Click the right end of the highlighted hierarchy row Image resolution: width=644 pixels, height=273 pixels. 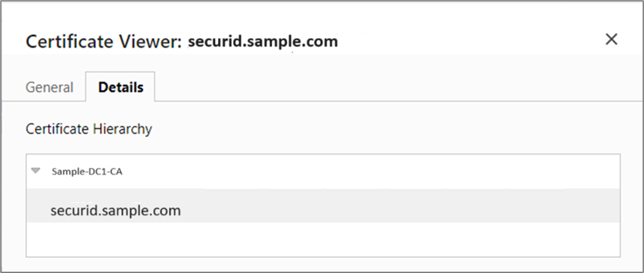pyautogui.click(x=593, y=211)
